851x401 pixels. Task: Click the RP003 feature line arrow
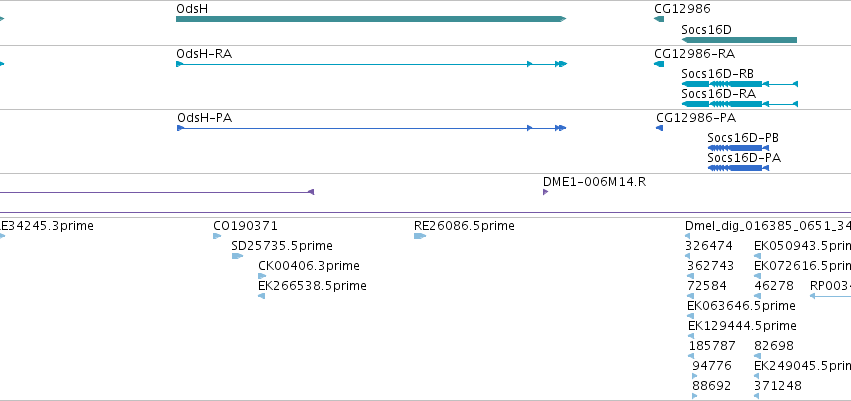(x=830, y=296)
